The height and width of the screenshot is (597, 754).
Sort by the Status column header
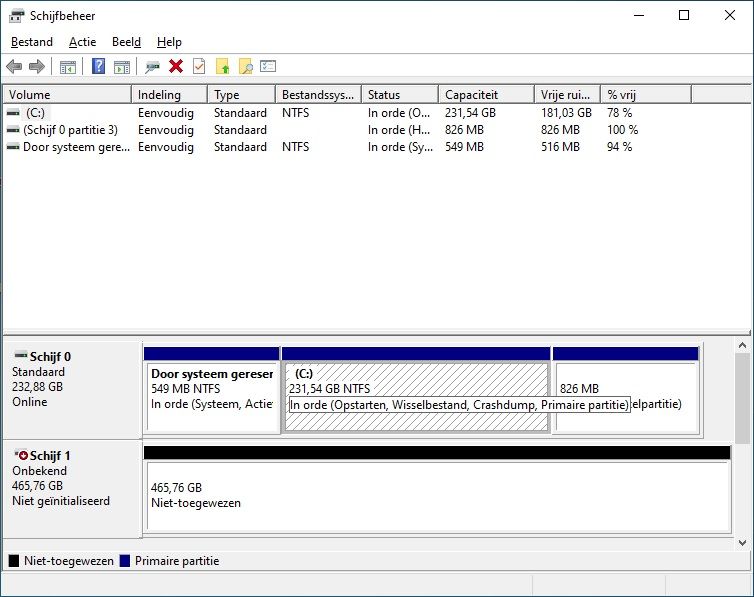(x=400, y=94)
